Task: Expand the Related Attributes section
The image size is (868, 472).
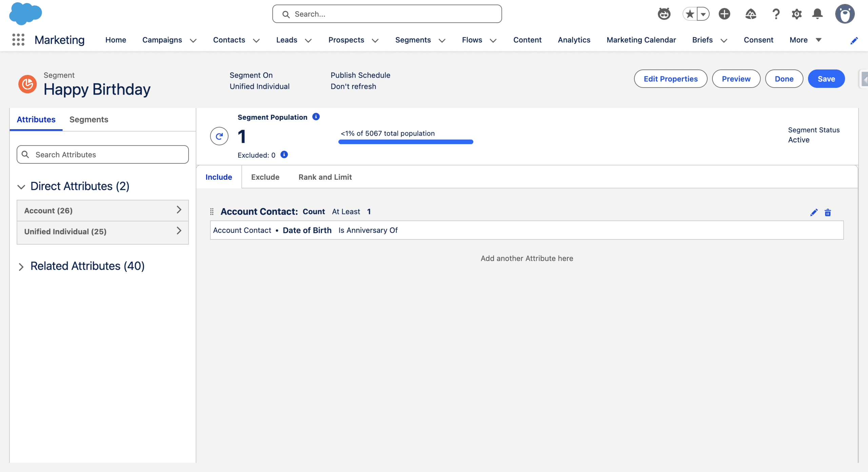Action: click(x=21, y=267)
